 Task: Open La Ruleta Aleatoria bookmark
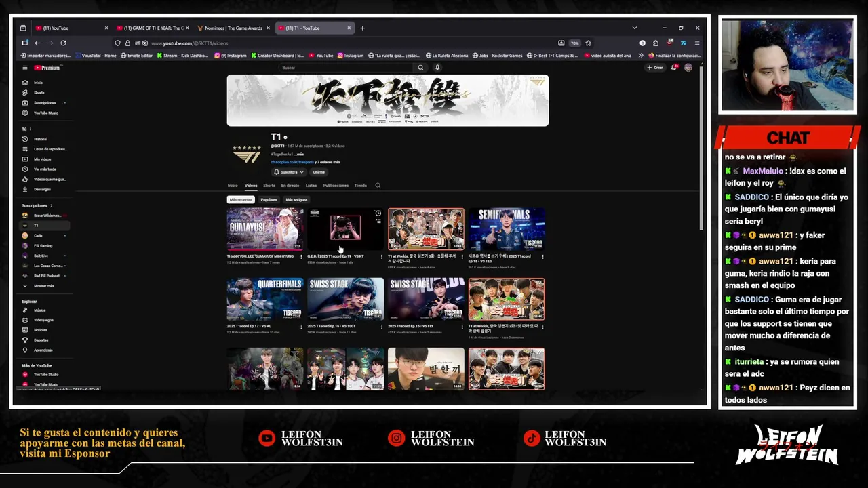pos(446,56)
